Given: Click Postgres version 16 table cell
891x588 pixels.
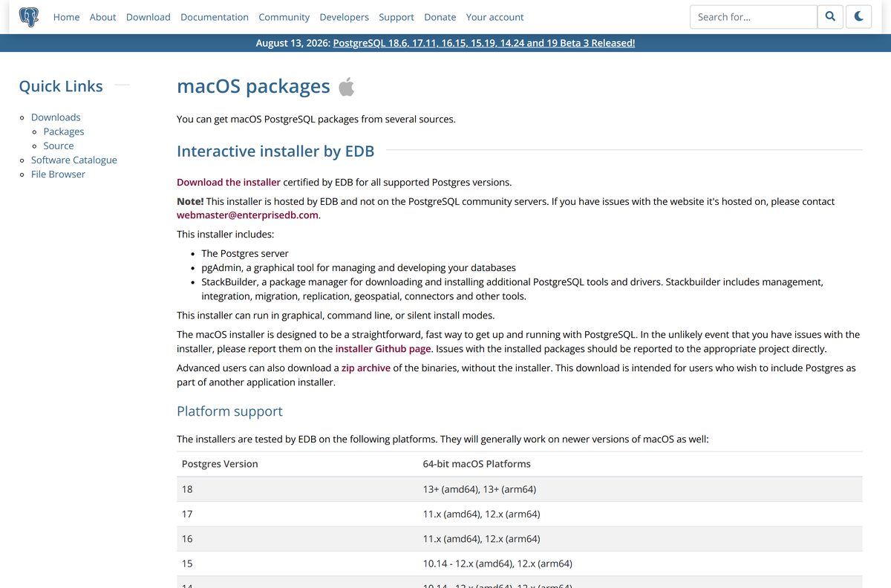Looking at the screenshot, I should coord(297,539).
